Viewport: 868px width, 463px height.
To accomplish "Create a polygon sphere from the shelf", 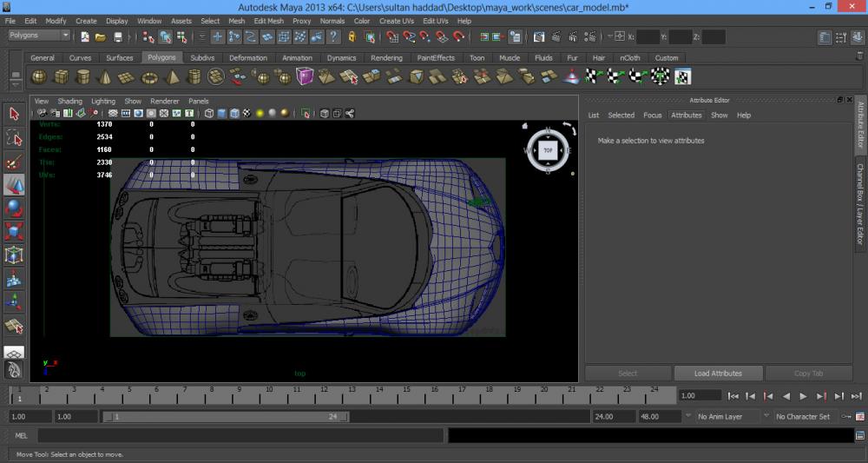I will coord(39,77).
